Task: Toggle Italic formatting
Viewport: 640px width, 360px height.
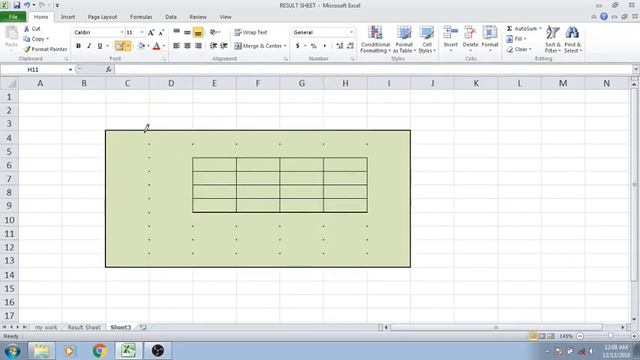Action: [x=89, y=46]
